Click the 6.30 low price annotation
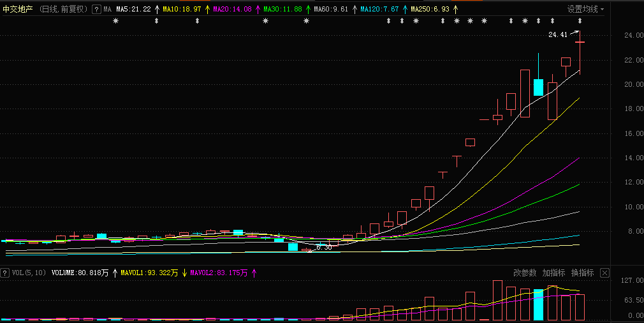The width and height of the screenshot is (644, 323). [324, 248]
